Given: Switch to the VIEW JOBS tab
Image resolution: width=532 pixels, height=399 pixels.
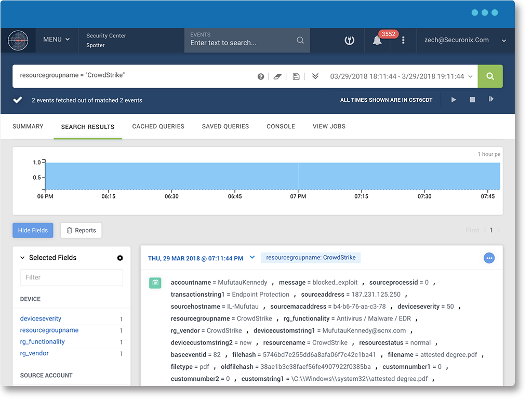Looking at the screenshot, I should pos(329,127).
